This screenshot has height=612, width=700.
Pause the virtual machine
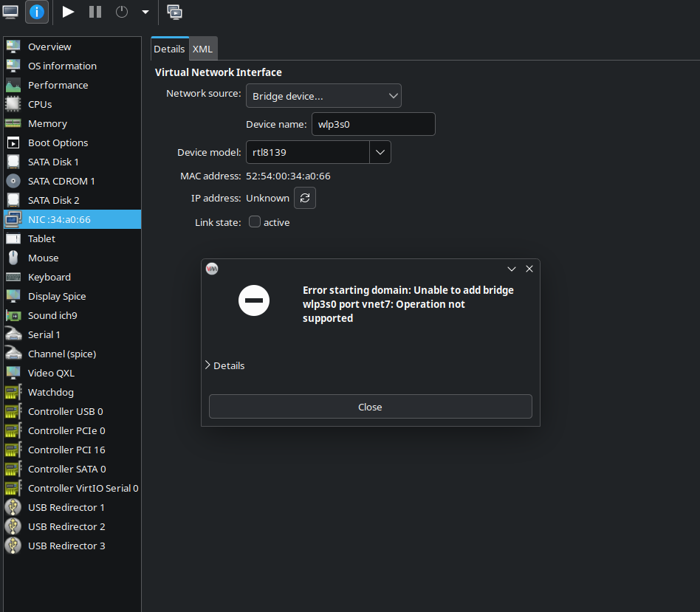pos(95,12)
